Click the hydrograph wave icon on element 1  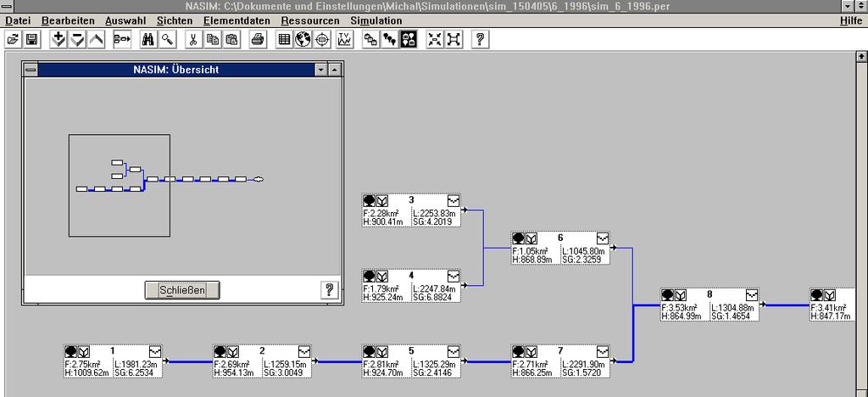click(155, 351)
